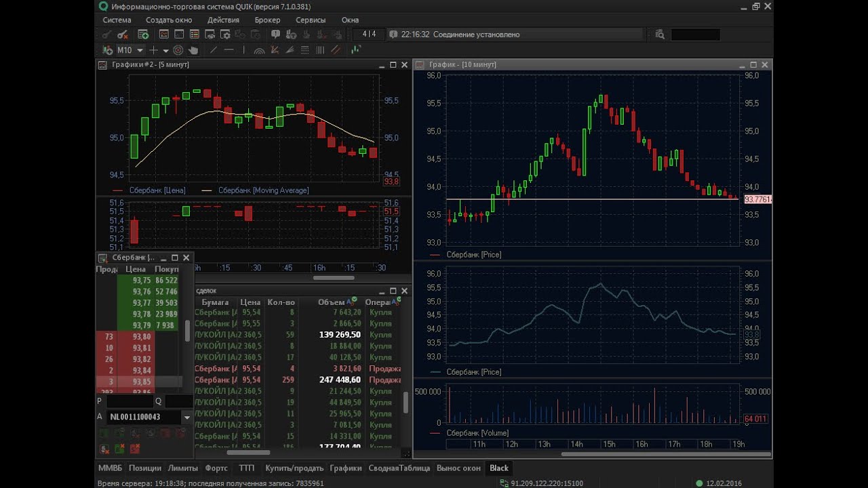The image size is (868, 488).
Task: Switch to the Лимиты tab
Action: (x=183, y=468)
